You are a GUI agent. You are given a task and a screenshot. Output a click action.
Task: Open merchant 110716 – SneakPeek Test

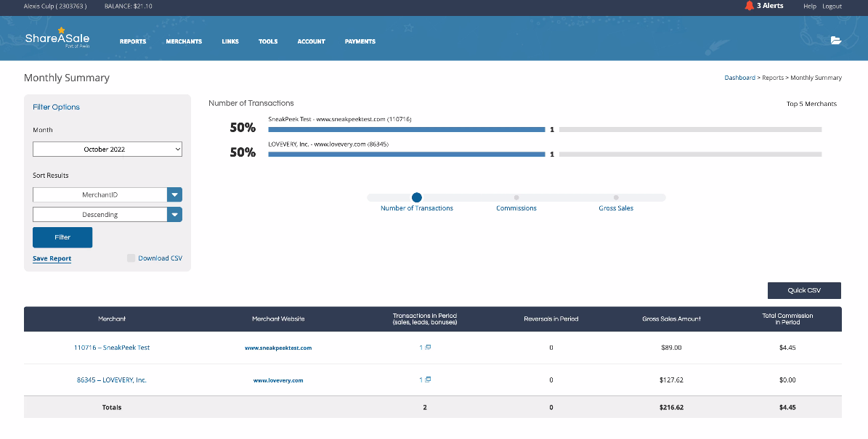[x=112, y=348]
